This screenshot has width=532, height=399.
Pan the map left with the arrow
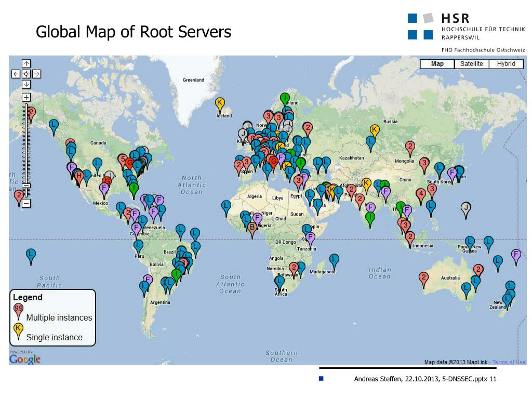(16, 74)
